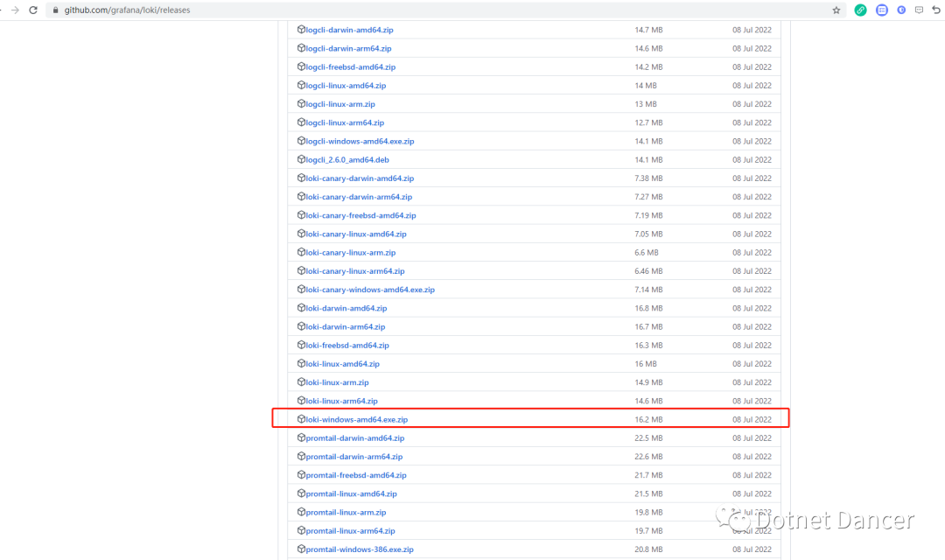Viewport: 945px width, 560px height.
Task: Click the package icon beside logcli_2.6.0_amd64.deb
Action: [301, 160]
